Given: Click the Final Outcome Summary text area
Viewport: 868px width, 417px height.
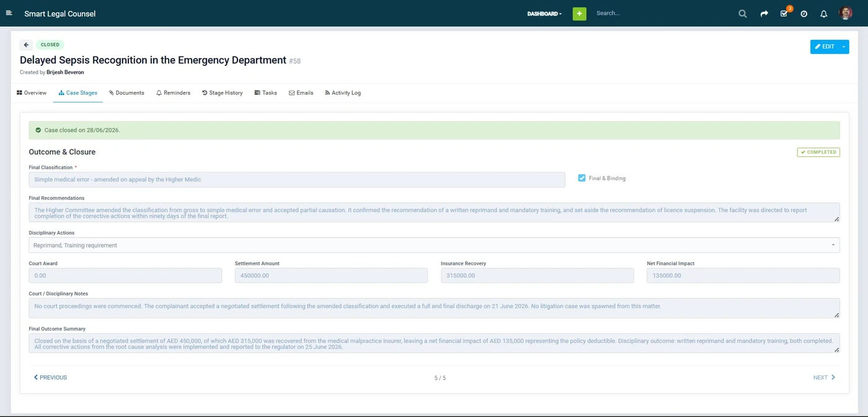Looking at the screenshot, I should point(434,343).
